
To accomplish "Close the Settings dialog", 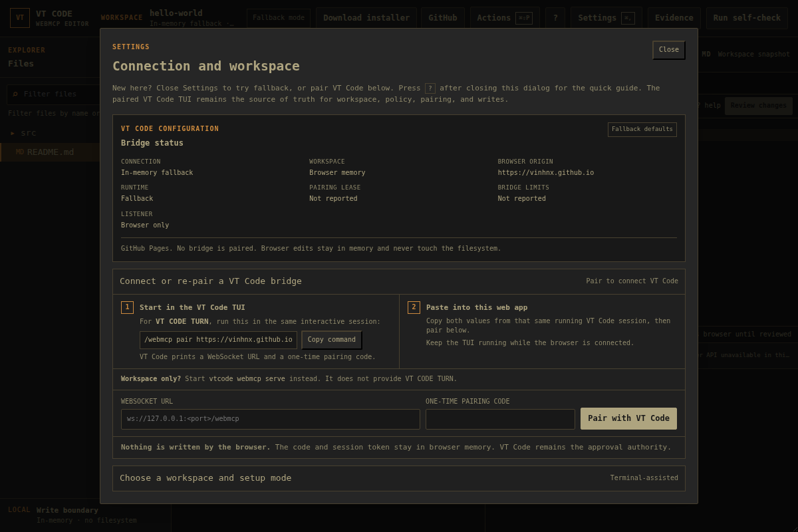I will [668, 50].
